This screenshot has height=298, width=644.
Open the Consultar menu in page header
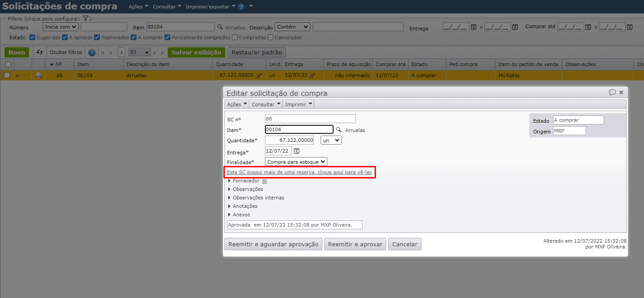click(167, 7)
